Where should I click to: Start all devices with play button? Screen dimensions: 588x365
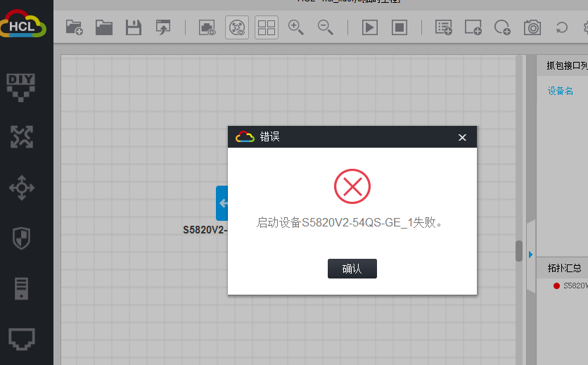click(369, 27)
